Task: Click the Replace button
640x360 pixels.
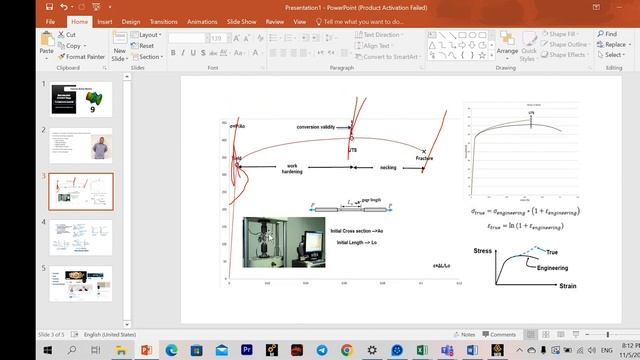Action: [614, 44]
